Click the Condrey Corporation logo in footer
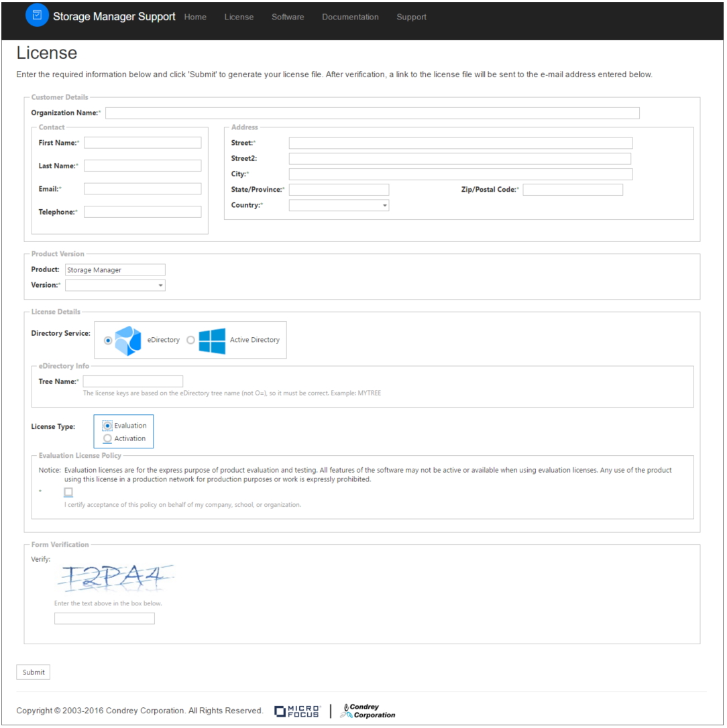Viewport: 727px width, 728px height. pyautogui.click(x=368, y=711)
